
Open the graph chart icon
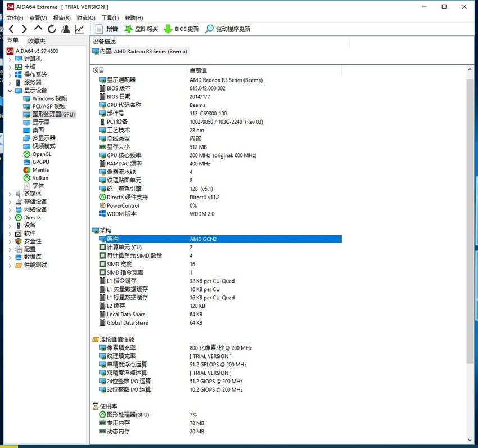point(79,29)
